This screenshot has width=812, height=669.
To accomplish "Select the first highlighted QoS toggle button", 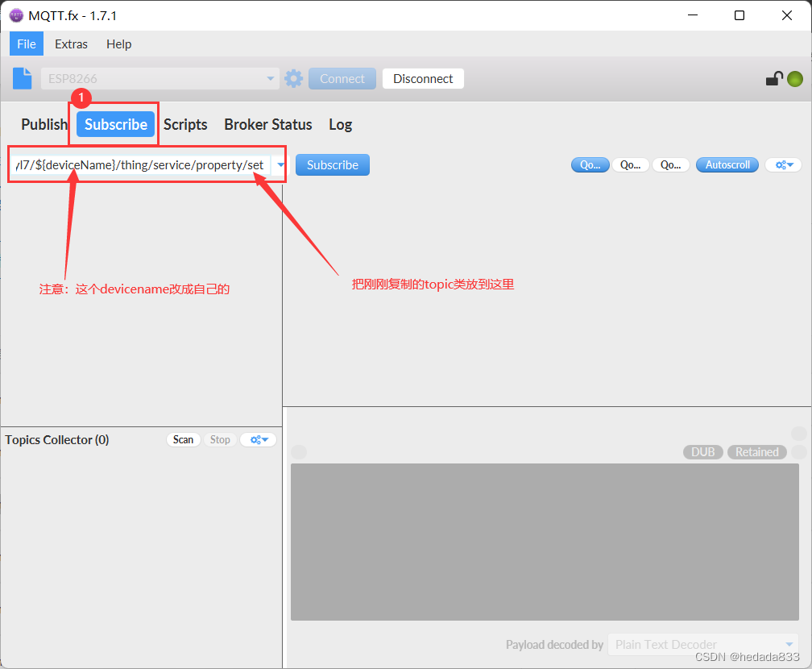I will pyautogui.click(x=590, y=164).
